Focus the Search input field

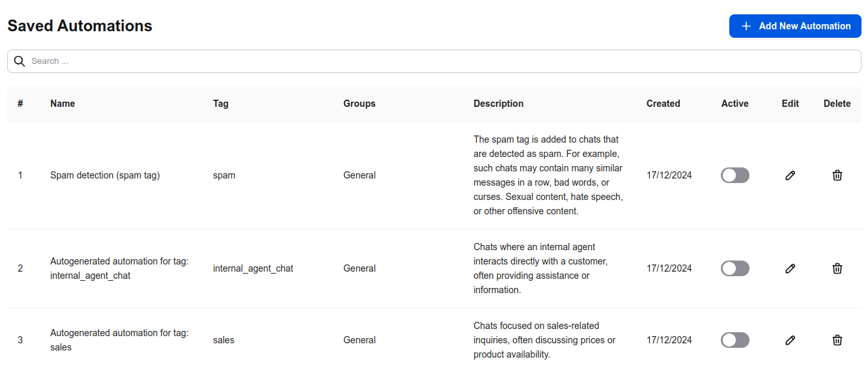click(x=434, y=61)
